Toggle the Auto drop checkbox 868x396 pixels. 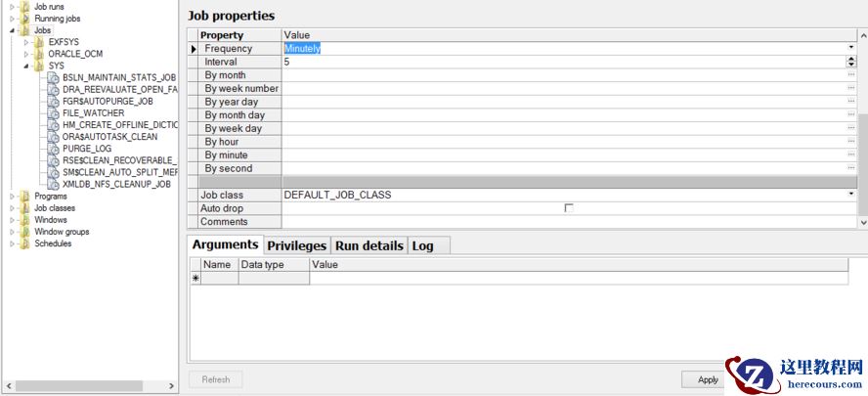pyautogui.click(x=569, y=208)
